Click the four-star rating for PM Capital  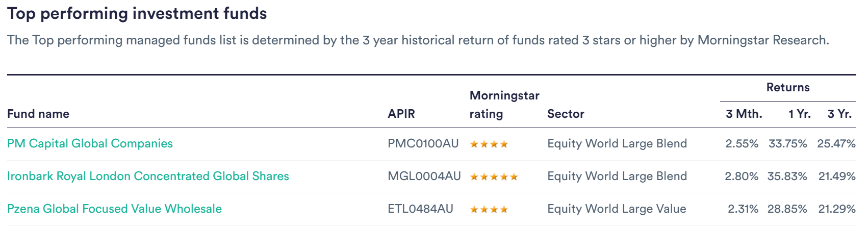489,144
